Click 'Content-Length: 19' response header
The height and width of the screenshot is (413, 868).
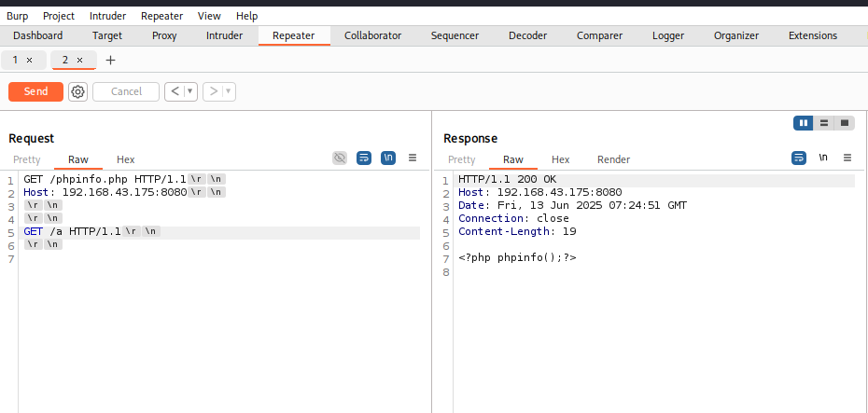click(x=517, y=231)
